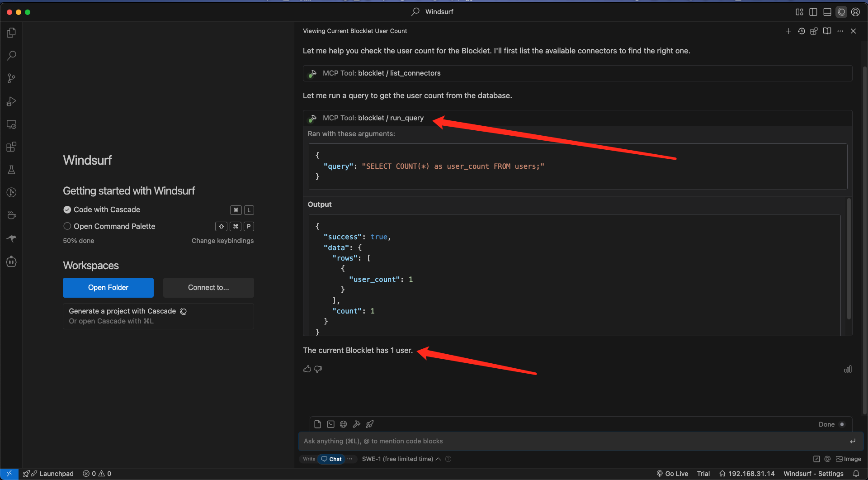The image size is (868, 480).
Task: Toggle the bottom panel layout icon
Action: (827, 12)
